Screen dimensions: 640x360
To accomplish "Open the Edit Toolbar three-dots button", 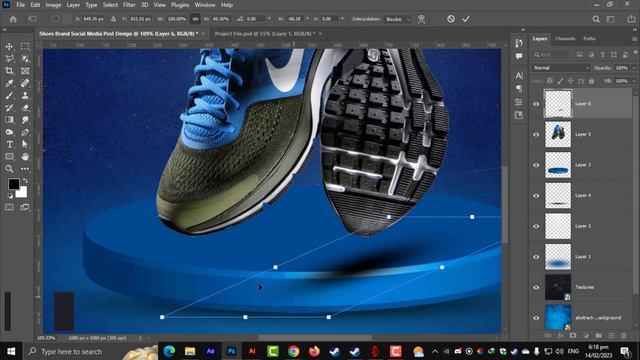I will click(x=25, y=169).
